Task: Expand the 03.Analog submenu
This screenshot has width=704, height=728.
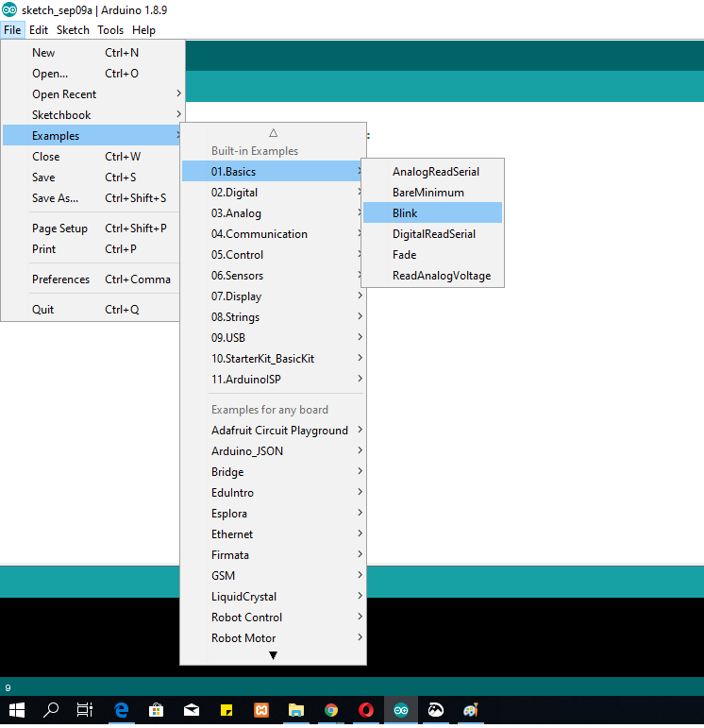Action: tap(274, 213)
